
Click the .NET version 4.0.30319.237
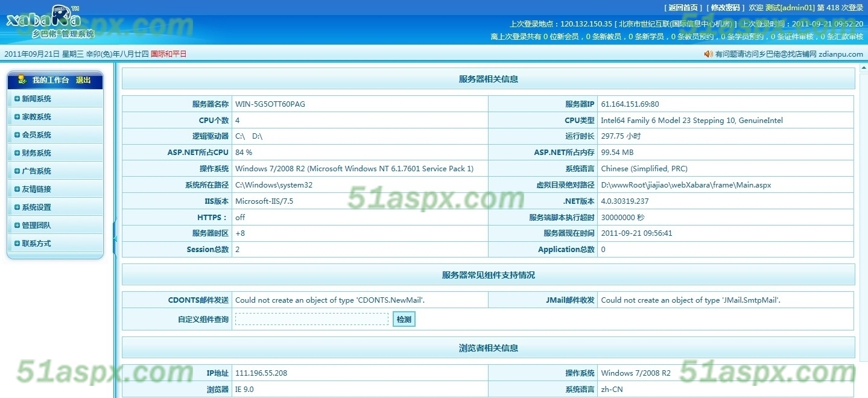point(625,201)
